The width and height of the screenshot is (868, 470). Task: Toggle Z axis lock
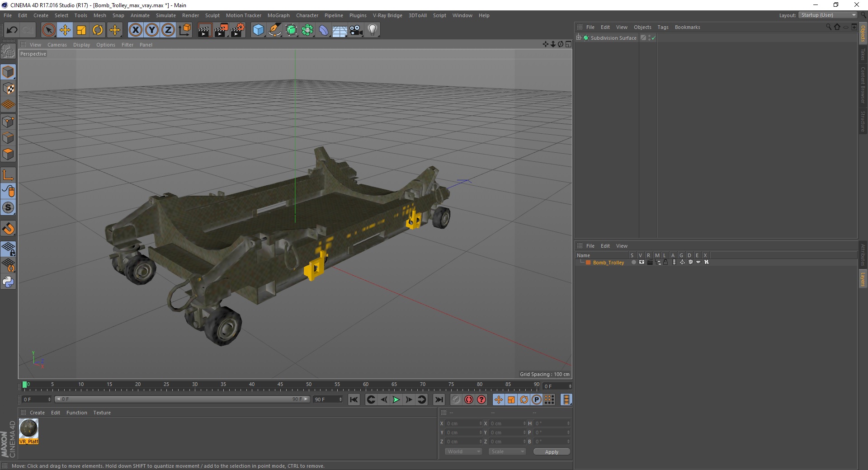(x=168, y=30)
